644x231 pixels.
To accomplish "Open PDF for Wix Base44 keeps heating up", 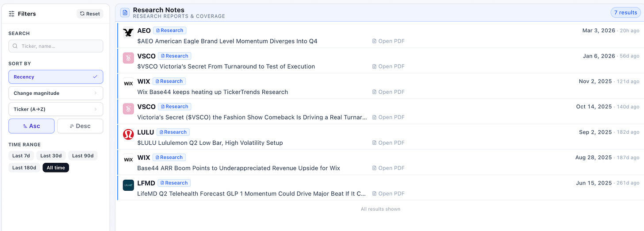I will (388, 92).
